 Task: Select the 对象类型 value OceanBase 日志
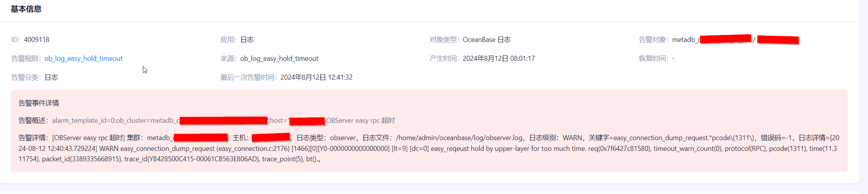coord(487,40)
